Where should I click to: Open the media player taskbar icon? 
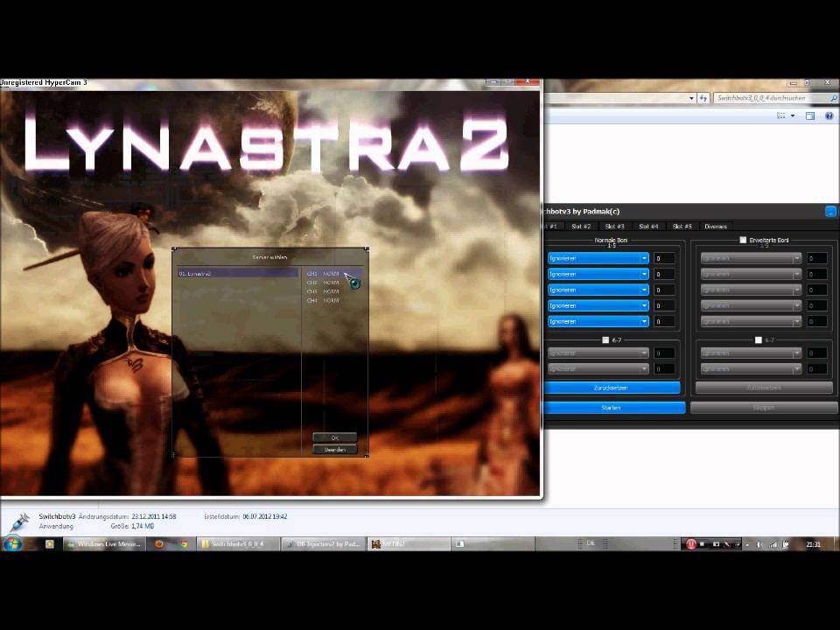[49, 543]
